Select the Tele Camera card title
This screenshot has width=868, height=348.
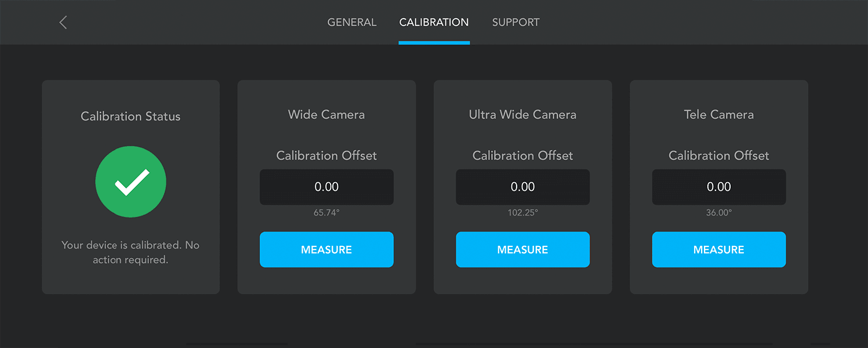tap(719, 114)
